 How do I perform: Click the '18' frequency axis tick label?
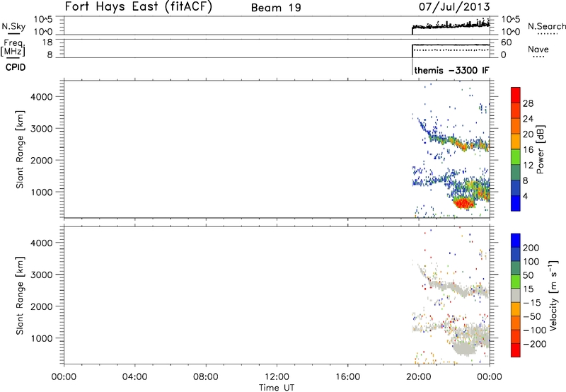pos(47,42)
